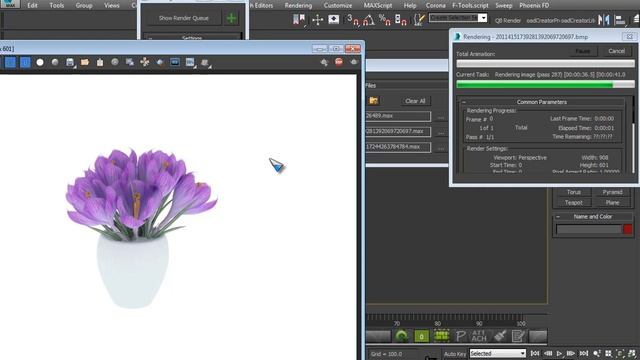Screen dimensions: 640x360
Task: Toggle Auto Key mode
Action: pos(455,354)
